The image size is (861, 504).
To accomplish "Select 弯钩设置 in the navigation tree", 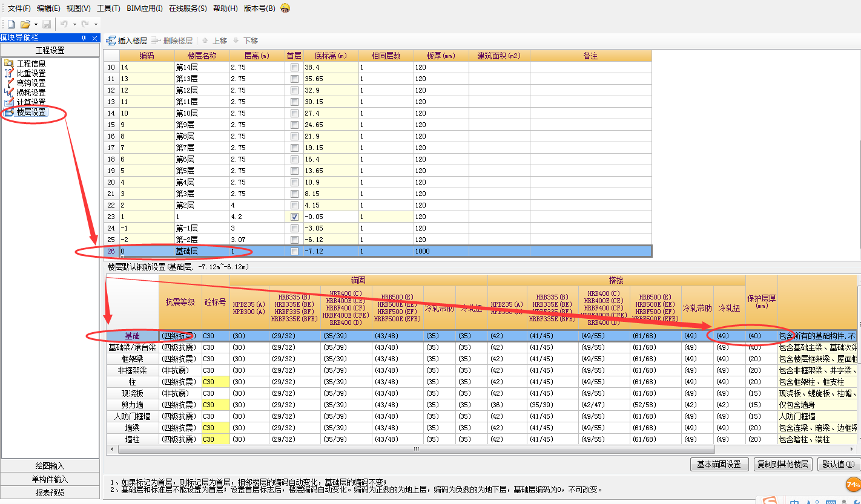I will [x=31, y=83].
